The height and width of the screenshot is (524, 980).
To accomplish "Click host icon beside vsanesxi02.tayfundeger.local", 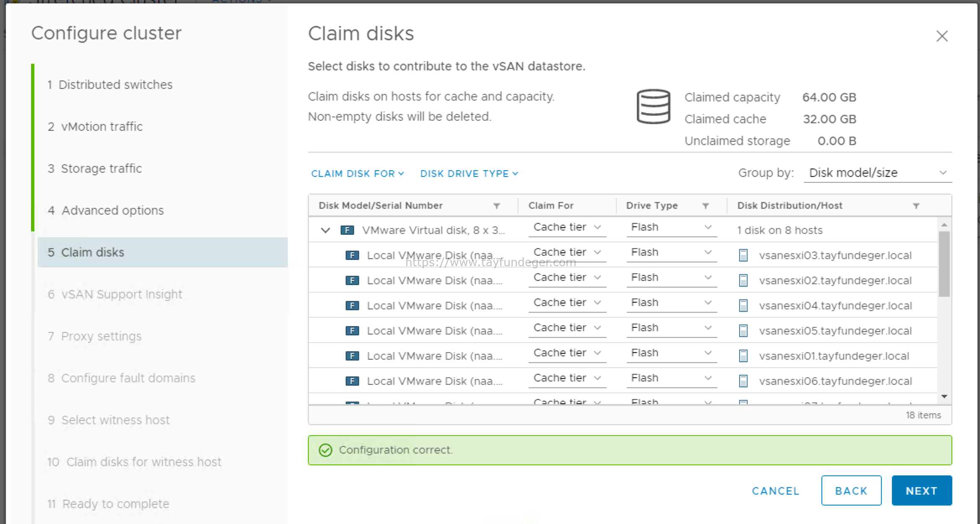I will pos(743,280).
